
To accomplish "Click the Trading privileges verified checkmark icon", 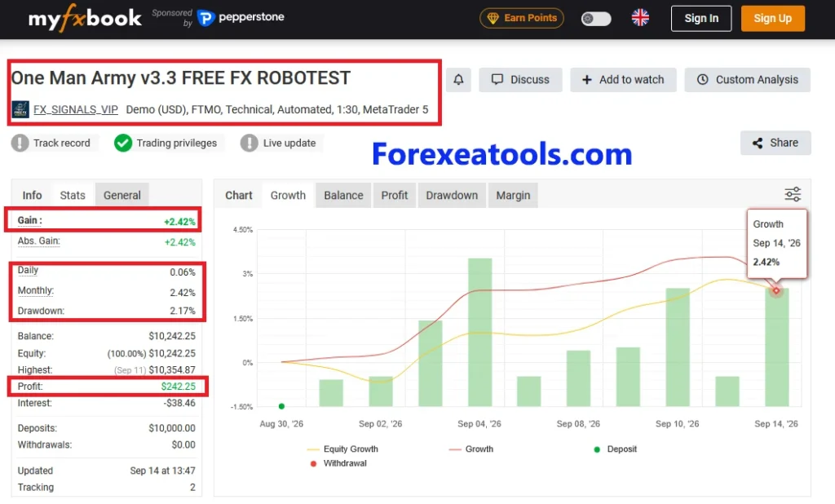I will (123, 143).
